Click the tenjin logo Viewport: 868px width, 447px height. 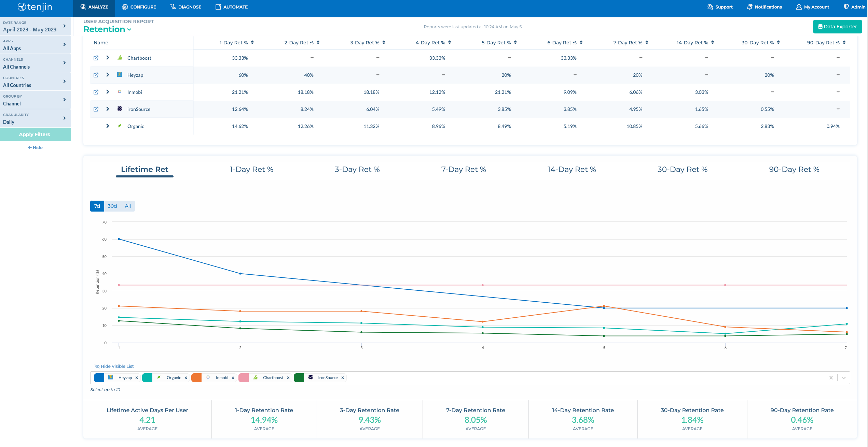35,7
